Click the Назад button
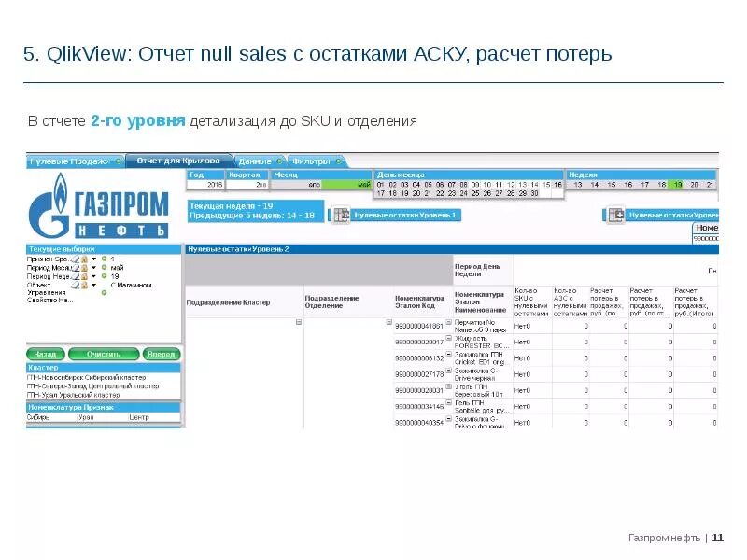This screenshot has height=560, width=747. click(45, 355)
